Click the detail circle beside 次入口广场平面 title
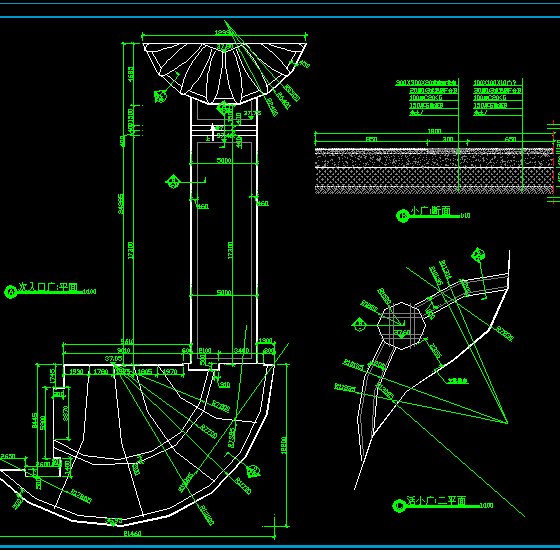The height and width of the screenshot is (550, 560). click(10, 292)
